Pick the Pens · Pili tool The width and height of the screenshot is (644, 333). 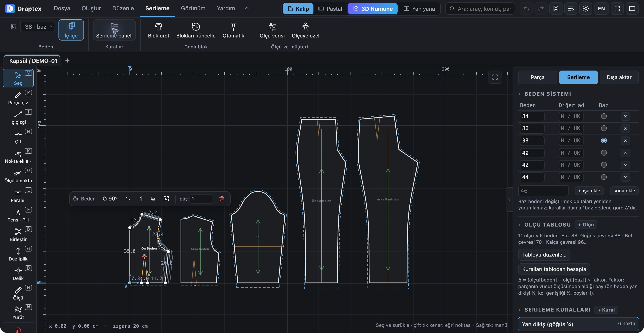[x=18, y=215]
